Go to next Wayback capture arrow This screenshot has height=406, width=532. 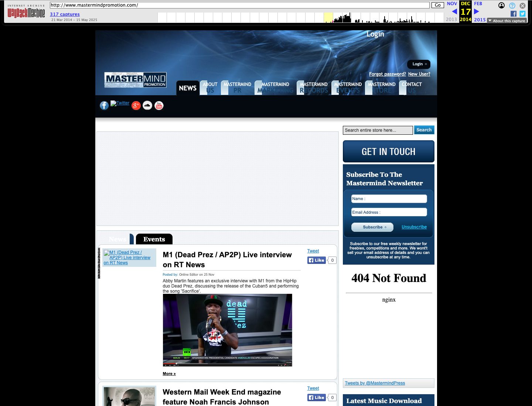coord(477,11)
